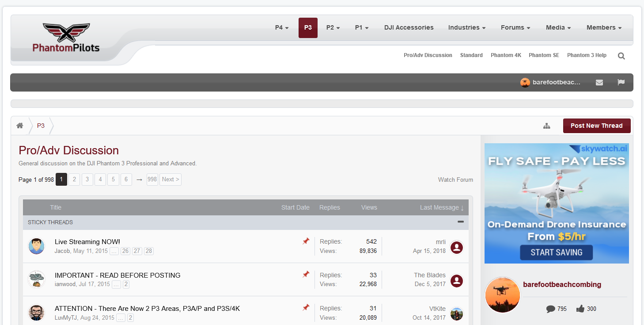Go to page 6 of the forum
Screen dimensions: 644x325
click(126, 180)
